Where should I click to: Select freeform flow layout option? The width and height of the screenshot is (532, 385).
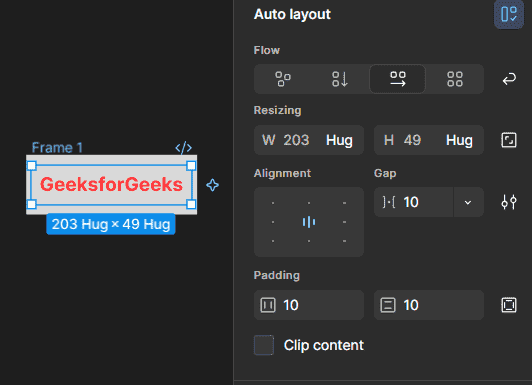tap(283, 79)
